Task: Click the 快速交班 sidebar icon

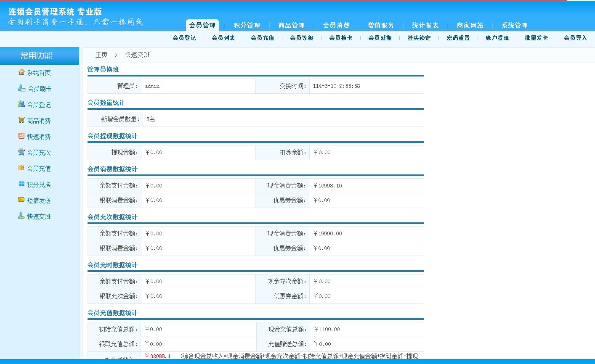Action: point(21,216)
